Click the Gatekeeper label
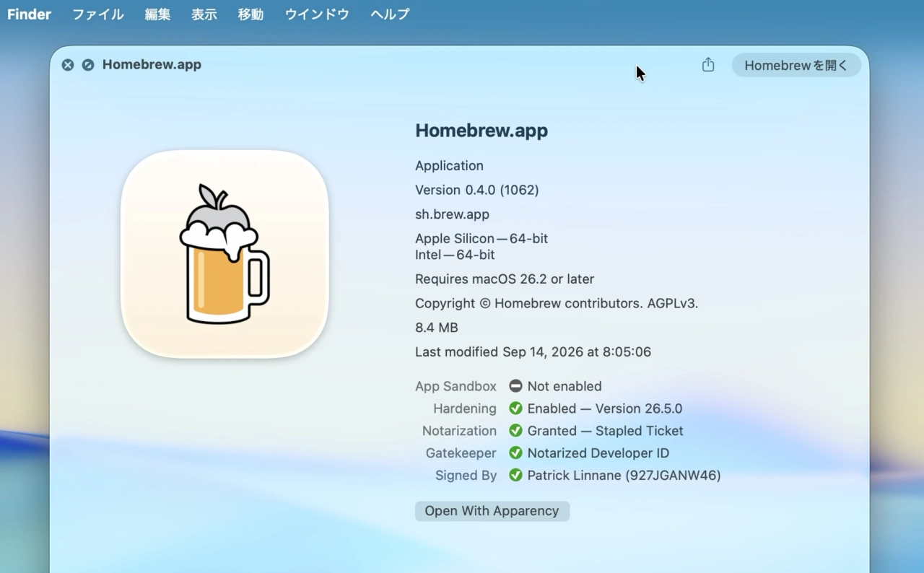This screenshot has height=573, width=924. (x=461, y=453)
